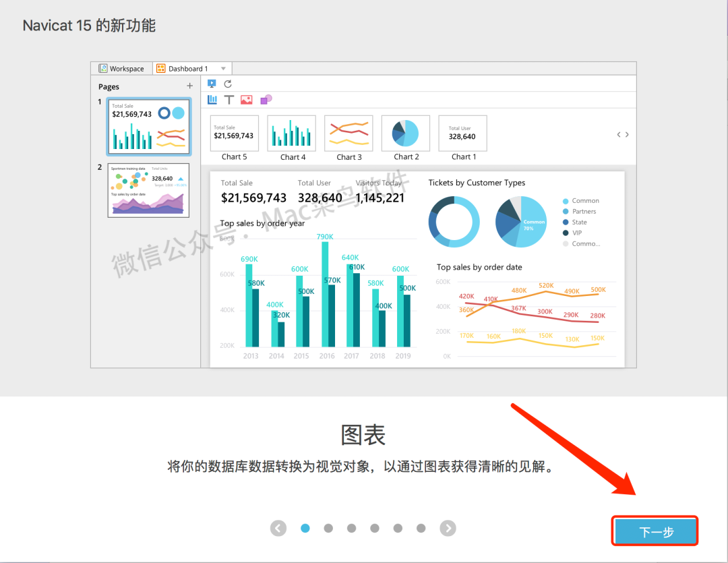Select the add text tool icon
The height and width of the screenshot is (563, 728).
point(229,99)
